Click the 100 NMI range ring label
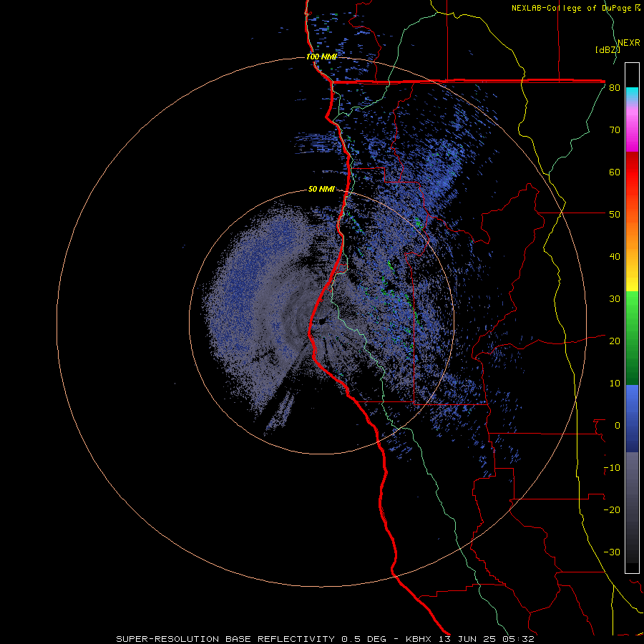Screen dimensions: 644x644 pos(321,57)
